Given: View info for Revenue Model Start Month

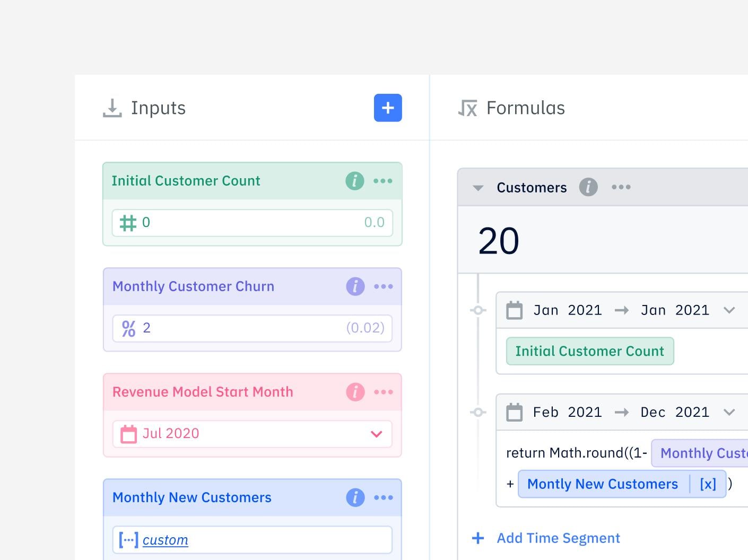Looking at the screenshot, I should [x=355, y=392].
